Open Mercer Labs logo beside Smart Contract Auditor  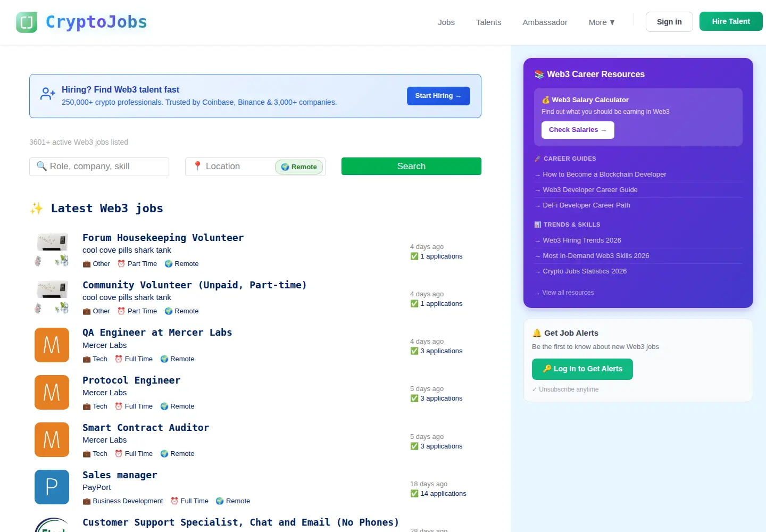[x=52, y=440]
